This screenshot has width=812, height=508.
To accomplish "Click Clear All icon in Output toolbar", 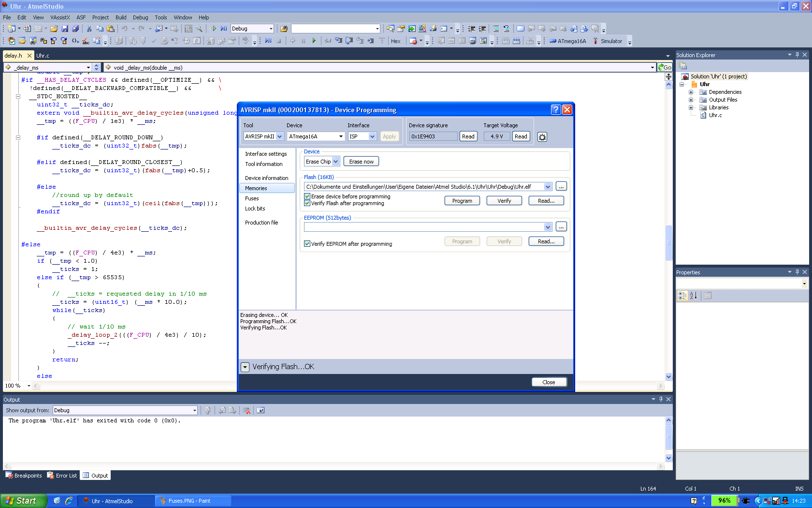I will coord(247,410).
